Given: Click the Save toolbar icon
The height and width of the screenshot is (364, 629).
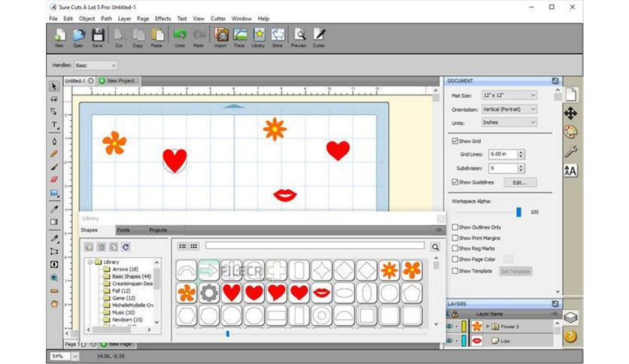Looking at the screenshot, I should tap(98, 37).
